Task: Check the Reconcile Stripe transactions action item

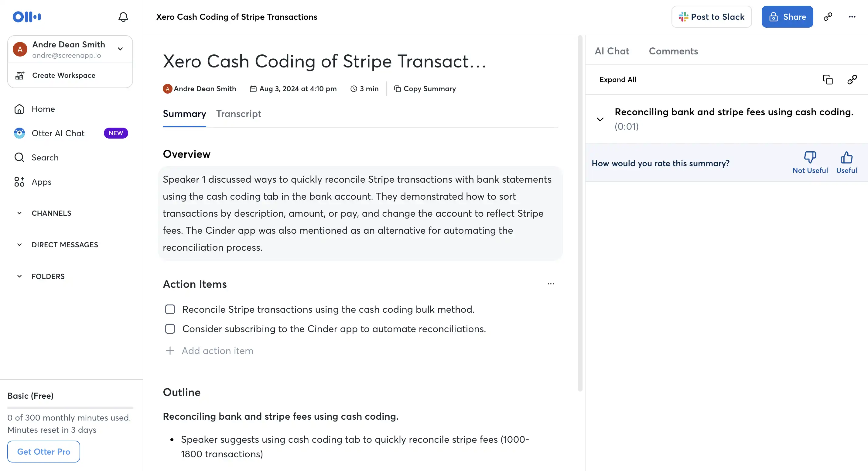Action: (170, 309)
